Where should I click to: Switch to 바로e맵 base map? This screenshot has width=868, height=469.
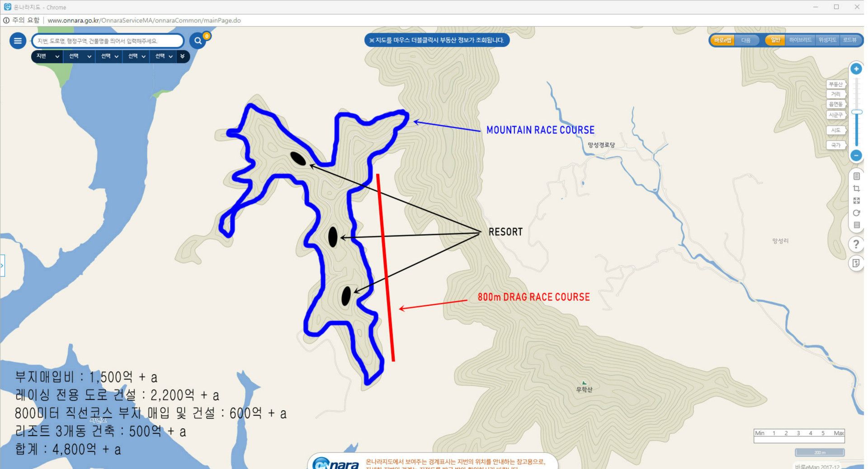point(722,40)
